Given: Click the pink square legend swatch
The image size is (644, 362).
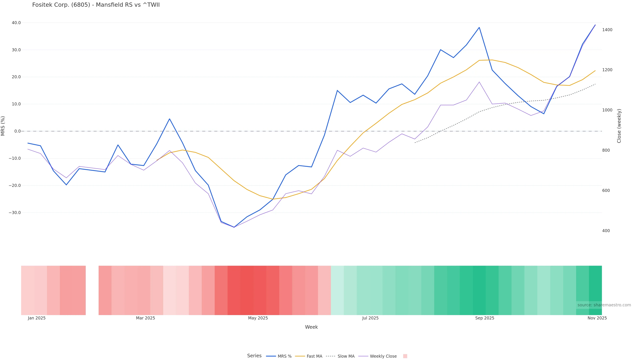Looking at the screenshot, I should 405,356.
